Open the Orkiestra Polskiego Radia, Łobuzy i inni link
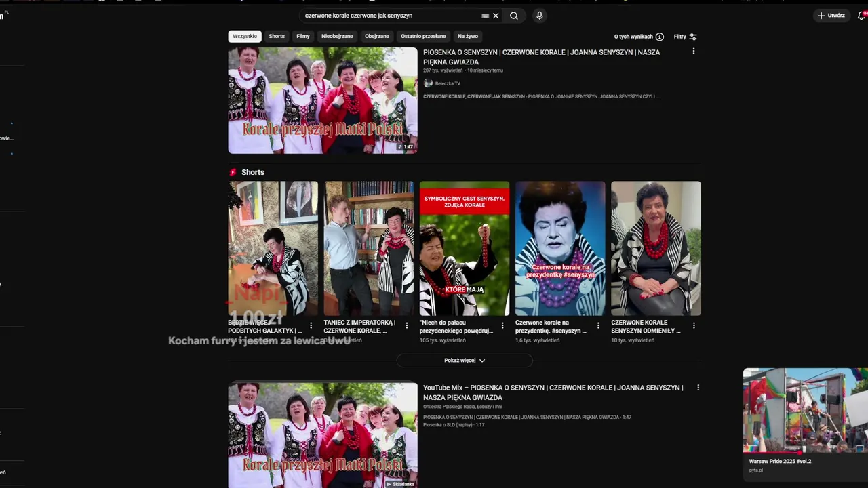 462,407
